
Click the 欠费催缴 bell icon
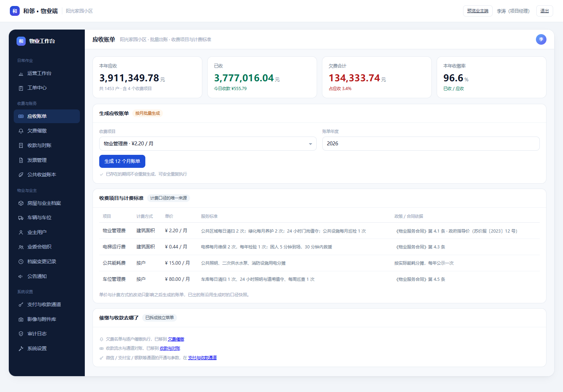tap(21, 131)
